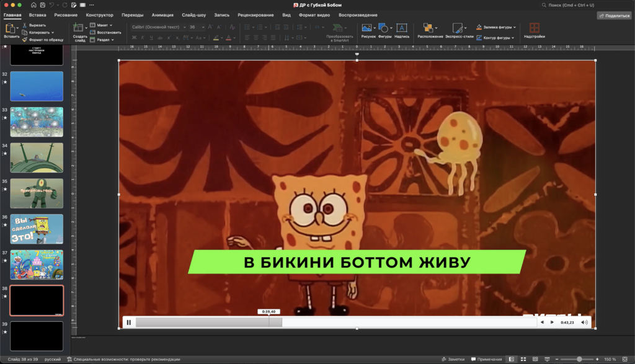Click Вставить paste button
Image resolution: width=635 pixels, height=364 pixels.
(x=11, y=31)
